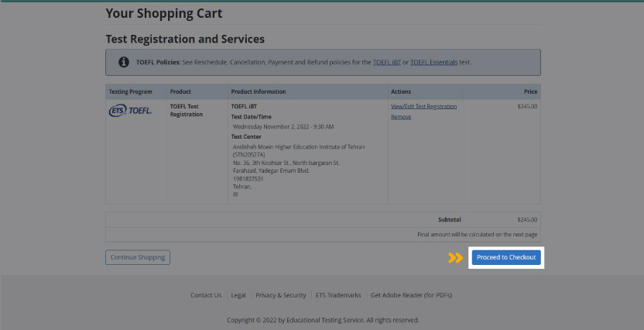The width and height of the screenshot is (644, 330).
Task: Click the Product column header
Action: 180,91
